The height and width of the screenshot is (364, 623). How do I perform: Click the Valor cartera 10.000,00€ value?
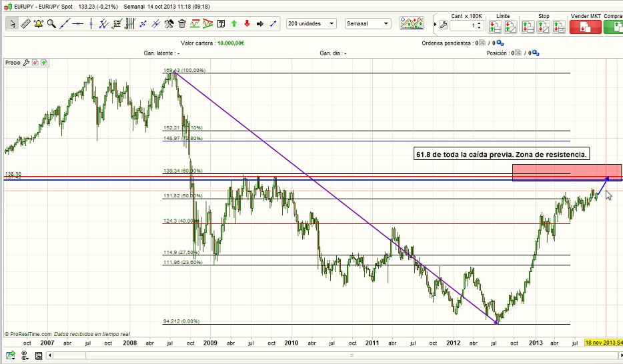[x=231, y=43]
